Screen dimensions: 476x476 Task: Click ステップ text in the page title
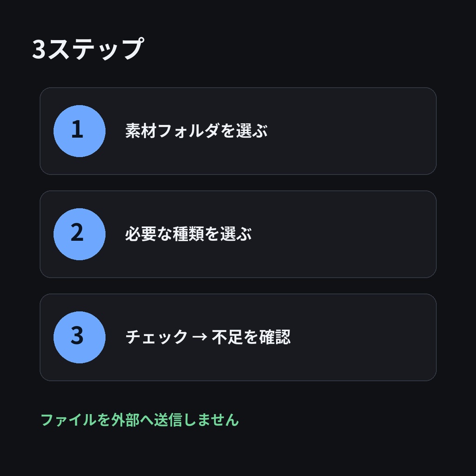pyautogui.click(x=96, y=48)
